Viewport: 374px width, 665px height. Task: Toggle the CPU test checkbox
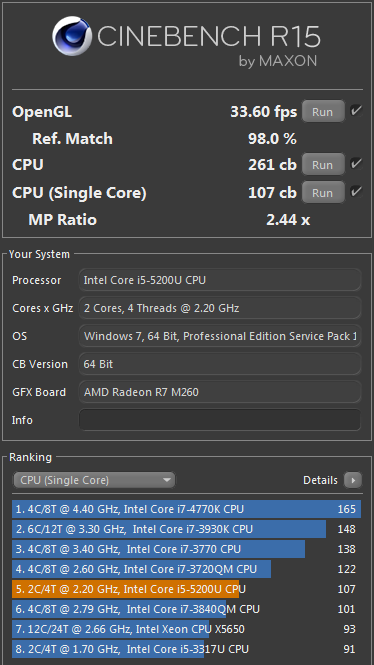point(356,164)
